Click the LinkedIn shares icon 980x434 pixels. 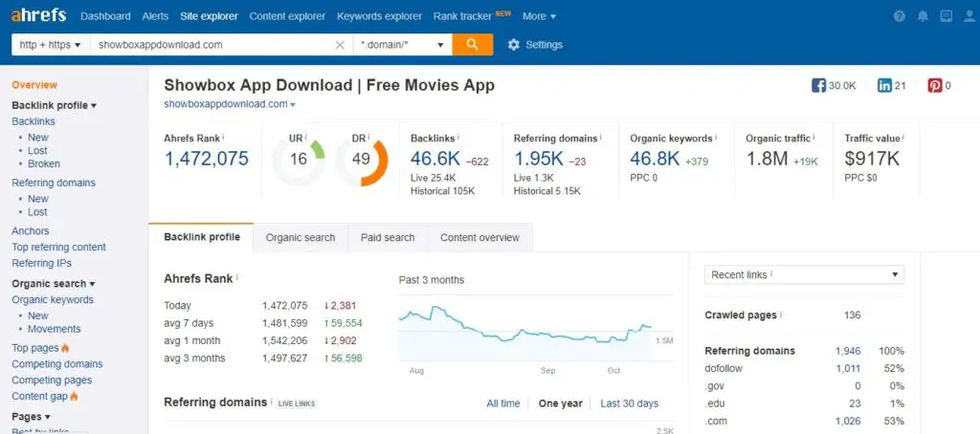click(884, 85)
